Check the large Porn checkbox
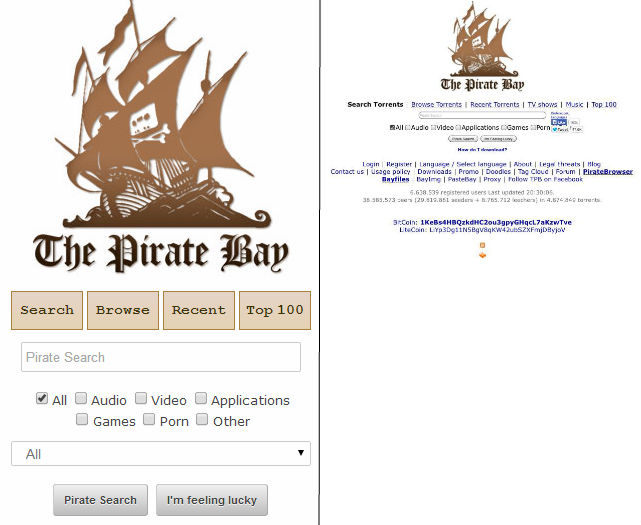The image size is (641, 525). click(149, 419)
